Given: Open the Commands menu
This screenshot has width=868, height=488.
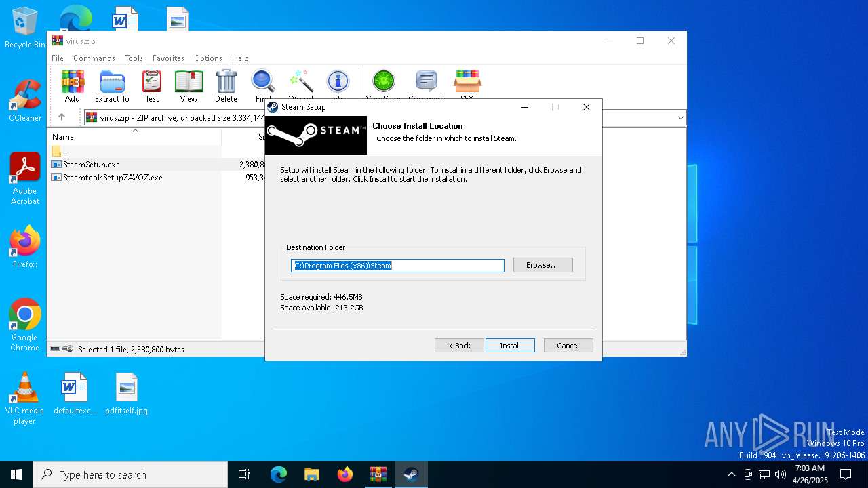Looking at the screenshot, I should click(x=94, y=58).
